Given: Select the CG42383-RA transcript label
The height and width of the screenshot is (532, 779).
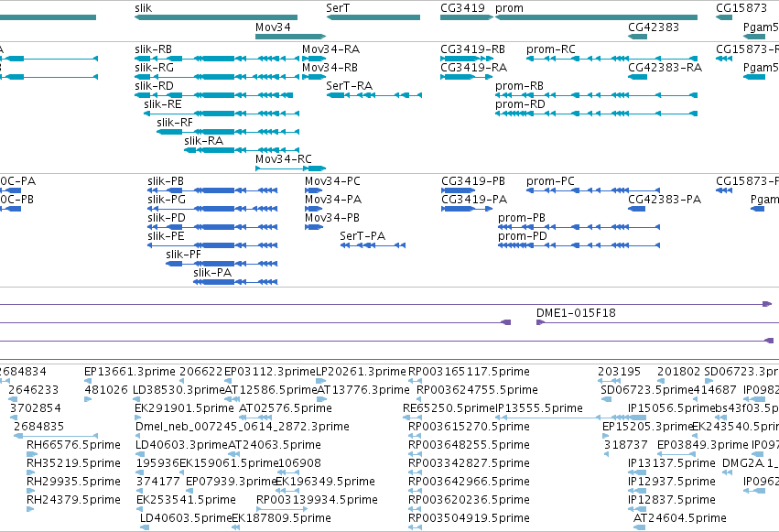Looking at the screenshot, I should click(x=665, y=68).
